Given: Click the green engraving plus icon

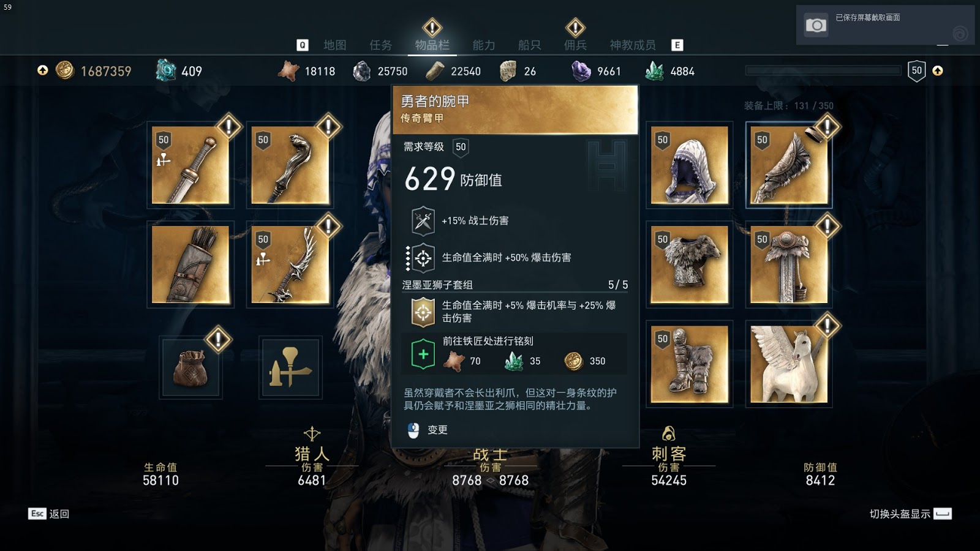Looking at the screenshot, I should 423,354.
